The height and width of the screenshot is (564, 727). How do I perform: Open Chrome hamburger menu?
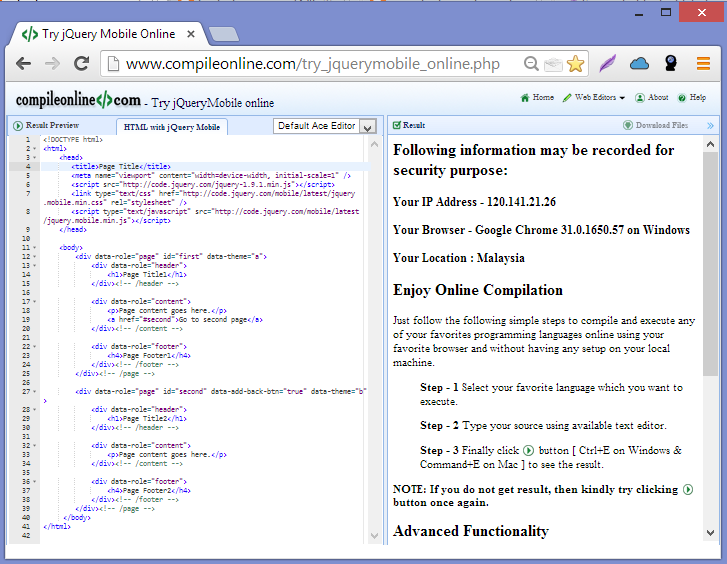point(703,64)
